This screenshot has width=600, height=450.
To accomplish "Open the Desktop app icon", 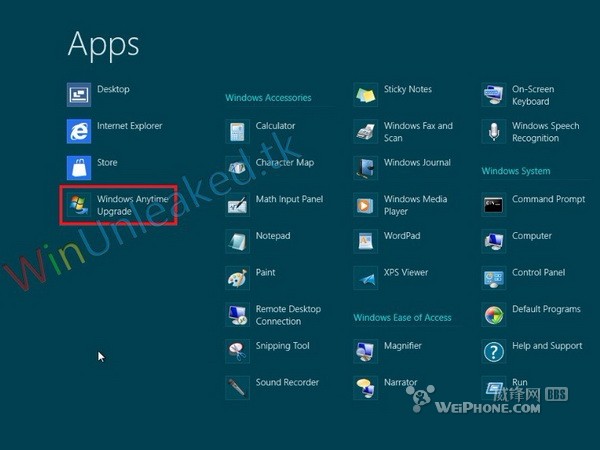I will 79,95.
